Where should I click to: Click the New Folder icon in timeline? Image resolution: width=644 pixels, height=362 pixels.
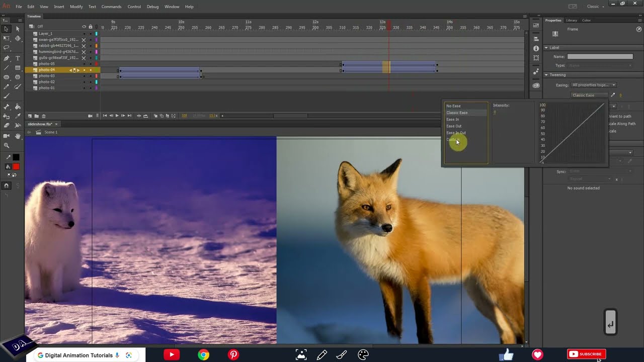pos(37,116)
